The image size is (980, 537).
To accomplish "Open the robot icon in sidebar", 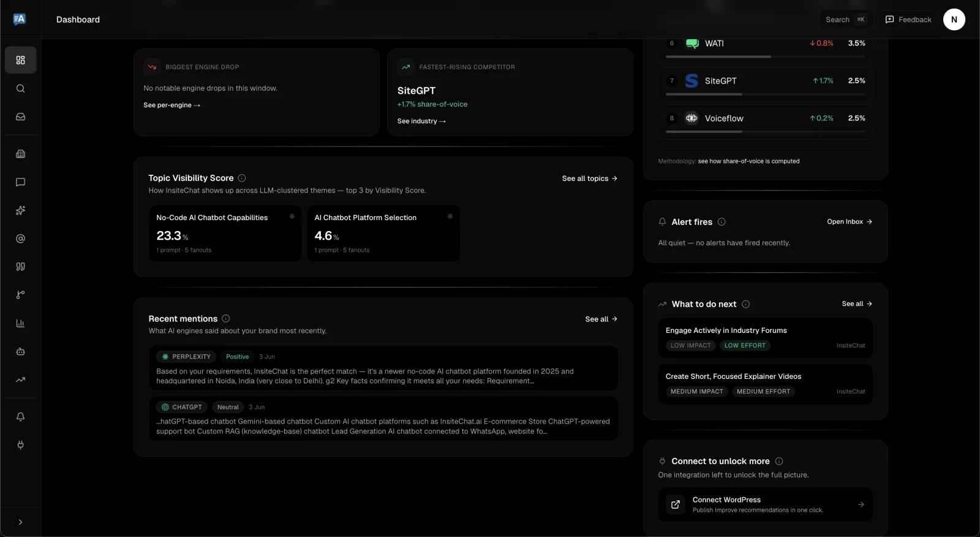I will (x=20, y=351).
